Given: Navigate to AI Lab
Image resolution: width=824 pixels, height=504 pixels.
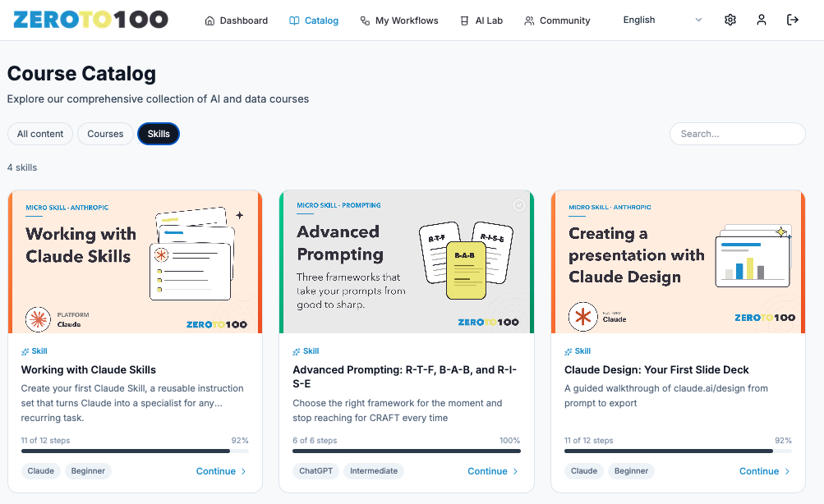Looking at the screenshot, I should tap(481, 21).
